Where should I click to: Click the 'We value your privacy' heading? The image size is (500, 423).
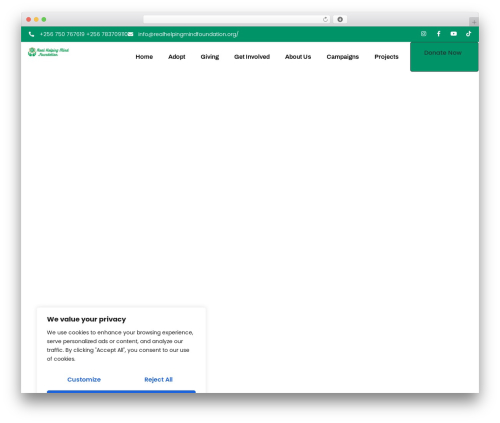86,319
